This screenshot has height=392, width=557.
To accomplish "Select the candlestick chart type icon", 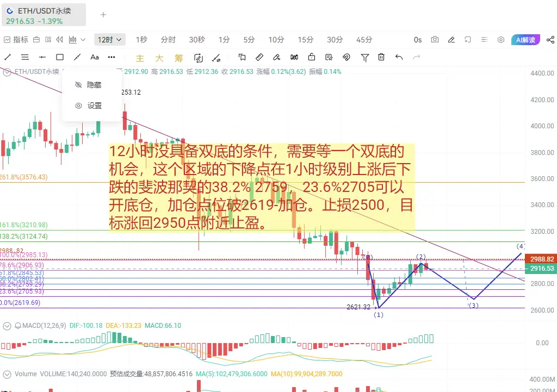I will click(73, 40).
